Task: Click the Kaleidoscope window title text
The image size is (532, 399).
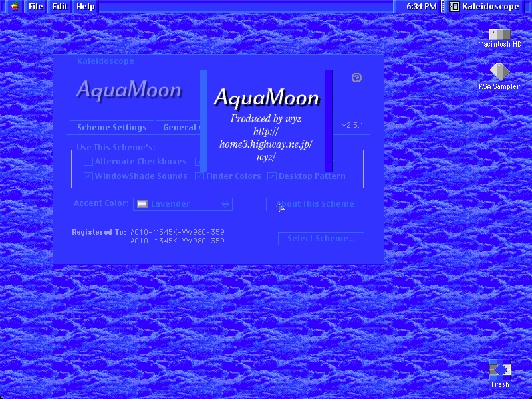Action: pyautogui.click(x=106, y=61)
